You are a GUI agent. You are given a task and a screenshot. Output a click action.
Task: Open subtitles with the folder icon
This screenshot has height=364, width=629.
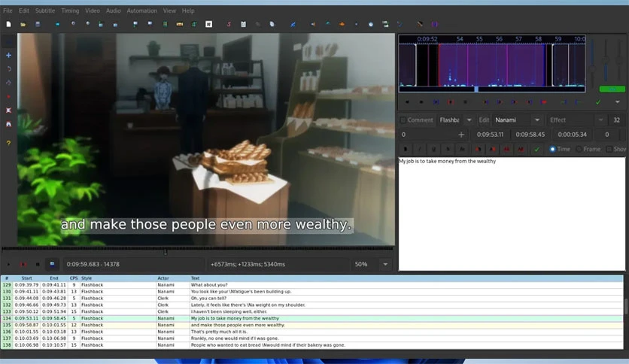point(23,24)
